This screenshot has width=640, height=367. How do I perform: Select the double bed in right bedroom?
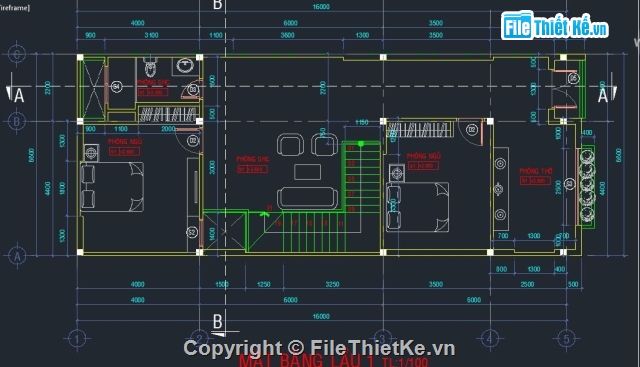click(418, 207)
